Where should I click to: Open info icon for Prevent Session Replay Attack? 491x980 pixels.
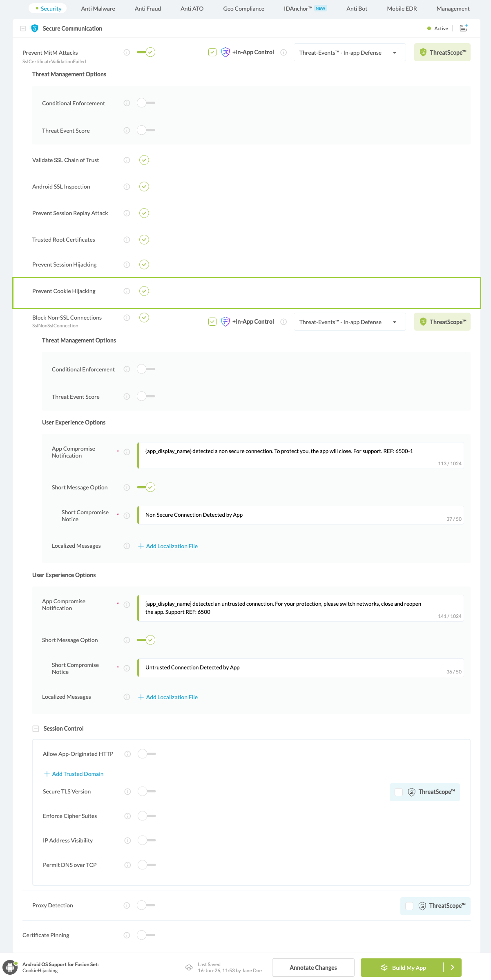tap(127, 213)
